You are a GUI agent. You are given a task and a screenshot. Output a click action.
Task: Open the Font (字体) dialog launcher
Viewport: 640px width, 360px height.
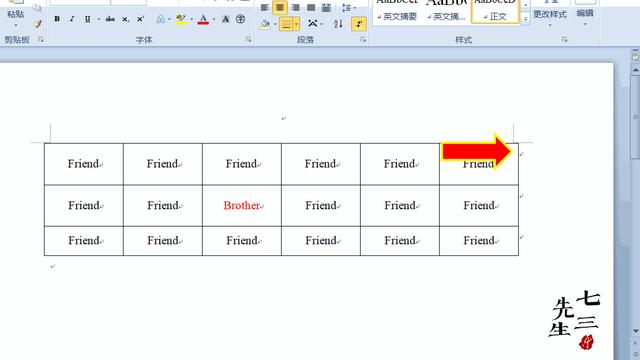(x=249, y=40)
